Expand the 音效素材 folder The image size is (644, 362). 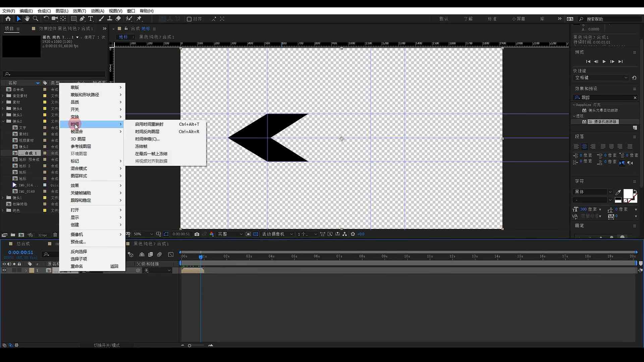pyautogui.click(x=3, y=96)
